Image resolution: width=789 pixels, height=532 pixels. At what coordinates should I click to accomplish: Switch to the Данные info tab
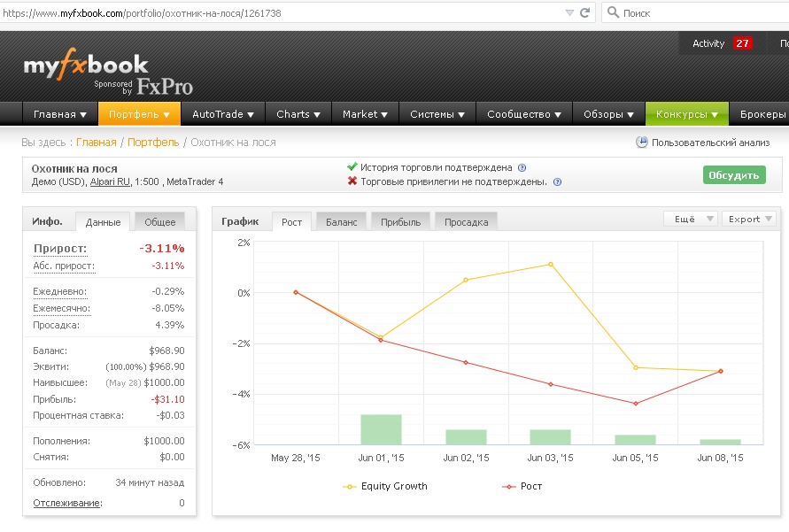point(103,222)
